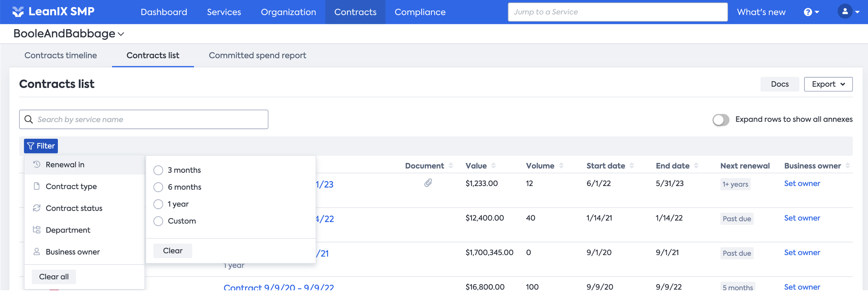
Task: Open the Compliance menu
Action: click(420, 12)
